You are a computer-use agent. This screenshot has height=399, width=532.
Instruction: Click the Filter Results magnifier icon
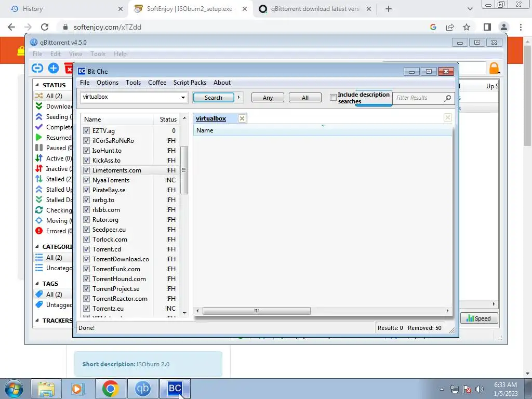pos(447,98)
